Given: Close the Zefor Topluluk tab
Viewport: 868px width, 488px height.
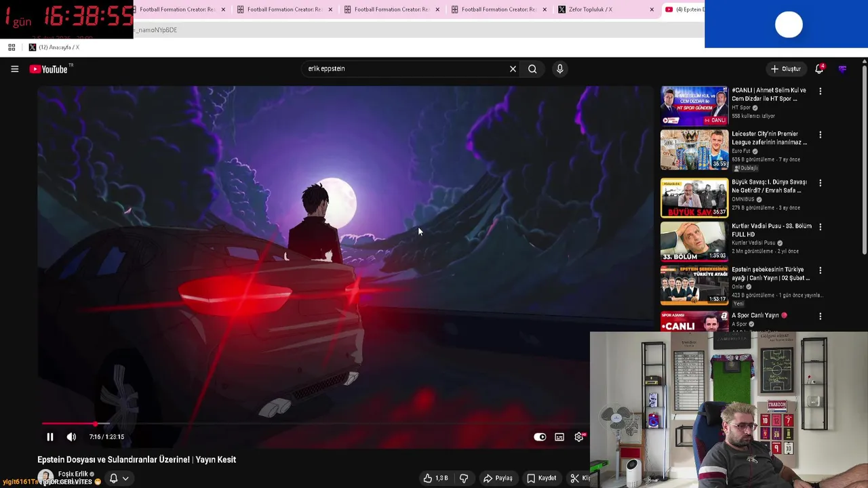Looking at the screenshot, I should 652,9.
